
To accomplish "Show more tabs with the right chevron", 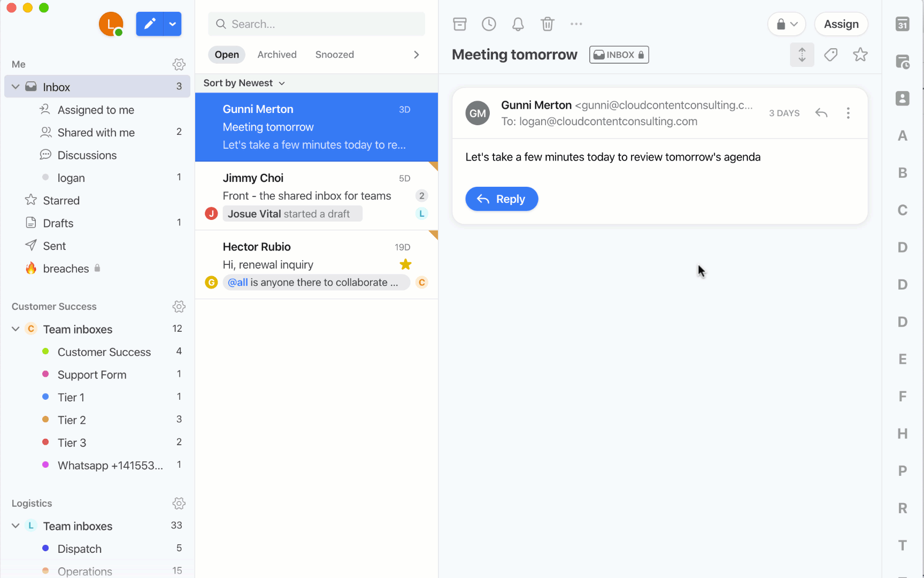I will pyautogui.click(x=417, y=55).
